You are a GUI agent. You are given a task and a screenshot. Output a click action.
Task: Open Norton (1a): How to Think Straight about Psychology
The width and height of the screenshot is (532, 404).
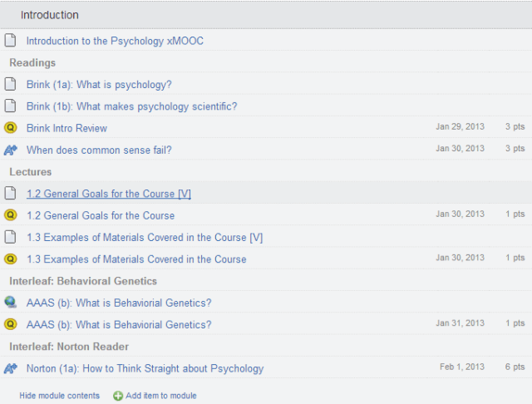pos(145,368)
